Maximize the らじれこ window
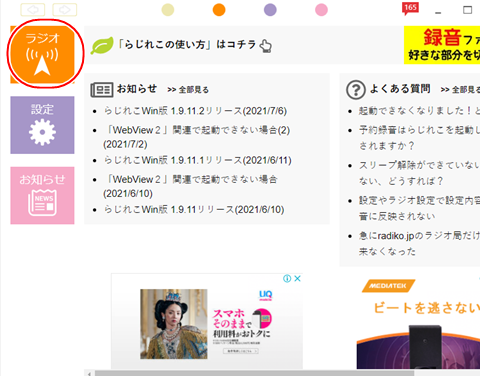The height and width of the screenshot is (376, 480). [x=468, y=10]
